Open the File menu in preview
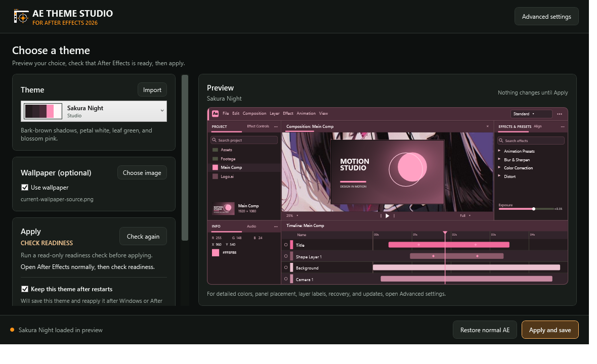This screenshot has width=597, height=364. point(226,113)
